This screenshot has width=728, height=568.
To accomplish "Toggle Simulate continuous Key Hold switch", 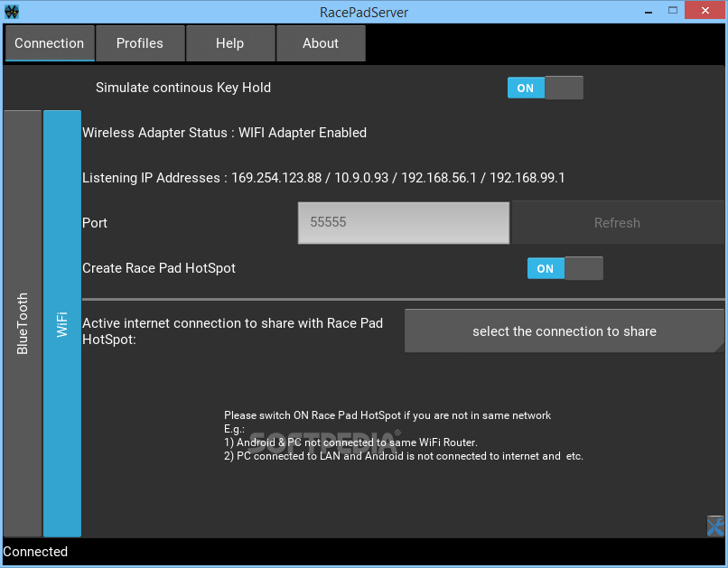I will [x=545, y=88].
